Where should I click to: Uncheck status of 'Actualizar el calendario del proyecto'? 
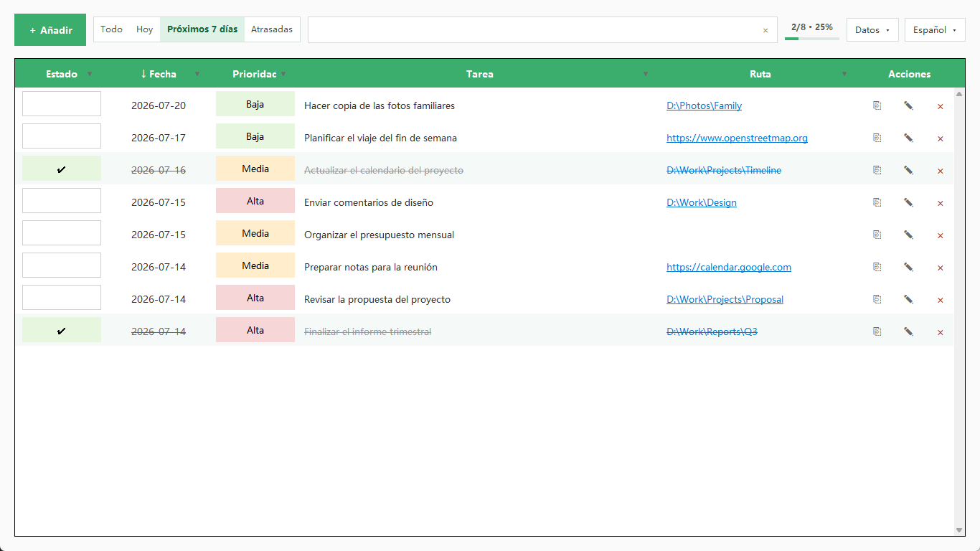62,168
